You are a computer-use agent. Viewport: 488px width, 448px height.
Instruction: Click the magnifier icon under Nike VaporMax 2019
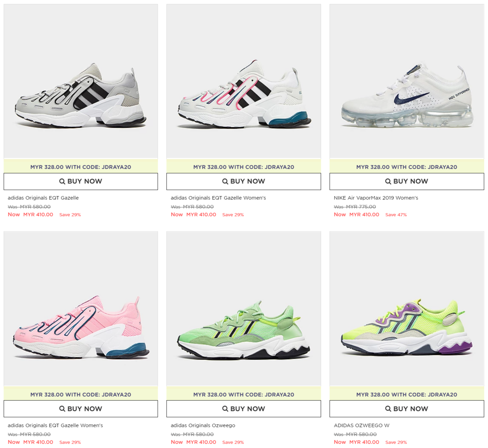coord(388,181)
